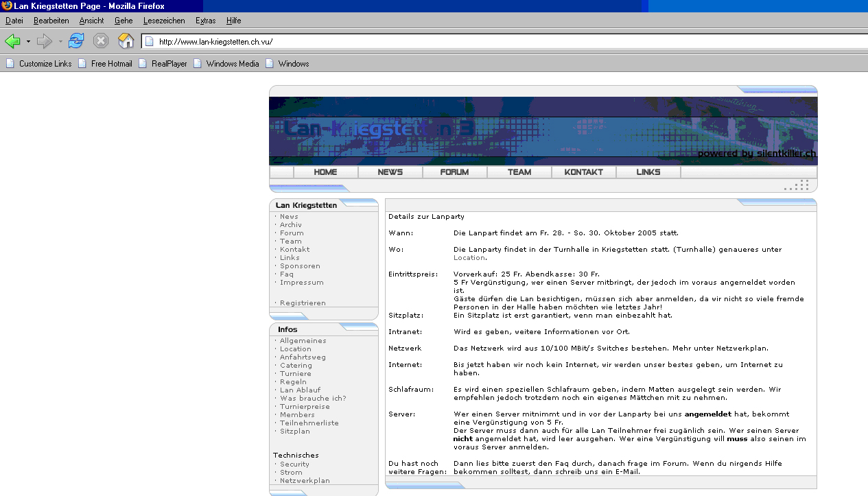Open the Customize Links bookmark
Viewport: 868px width, 496px height.
tap(39, 64)
